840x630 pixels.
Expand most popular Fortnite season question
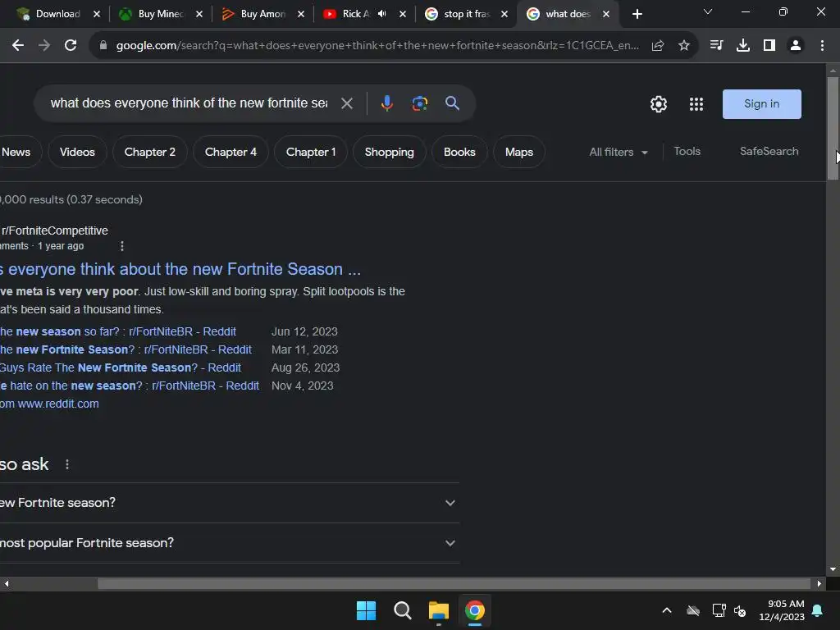tap(230, 543)
